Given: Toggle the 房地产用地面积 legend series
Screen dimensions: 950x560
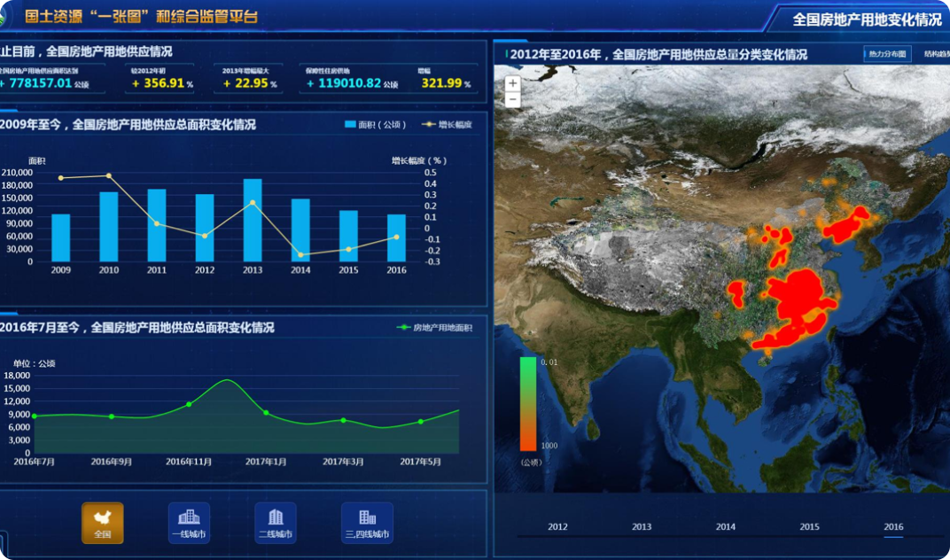Looking at the screenshot, I should point(435,328).
